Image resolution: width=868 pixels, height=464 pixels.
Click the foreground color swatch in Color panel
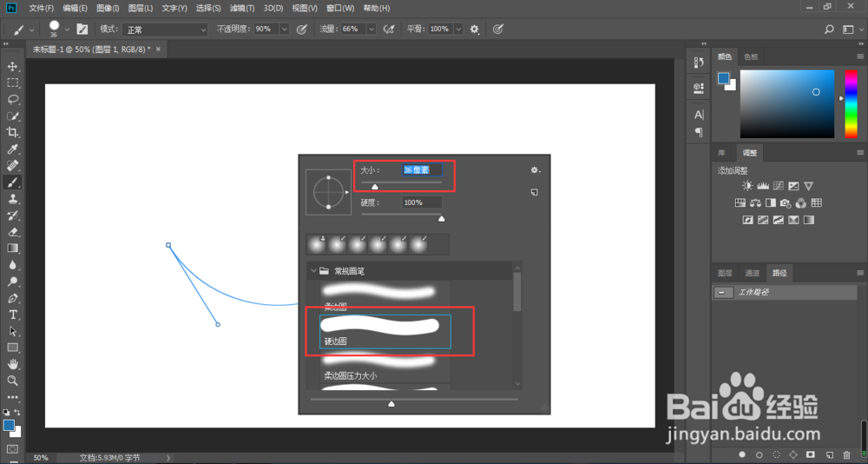point(724,78)
